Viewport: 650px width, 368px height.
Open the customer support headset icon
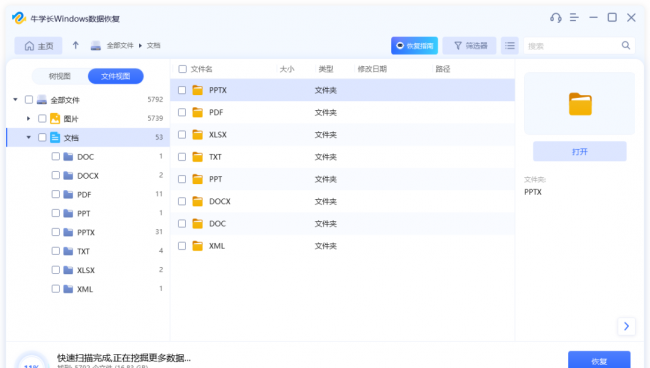(x=555, y=18)
